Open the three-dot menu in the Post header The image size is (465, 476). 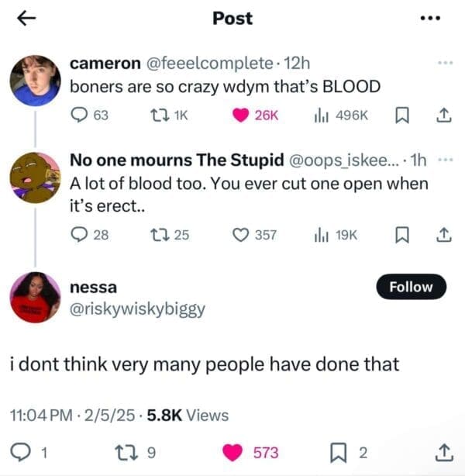pos(439,19)
